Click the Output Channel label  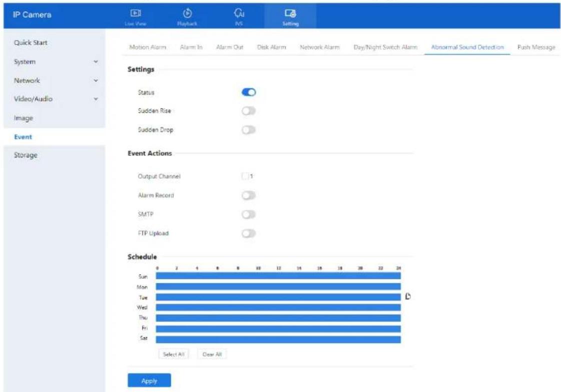tap(159, 176)
